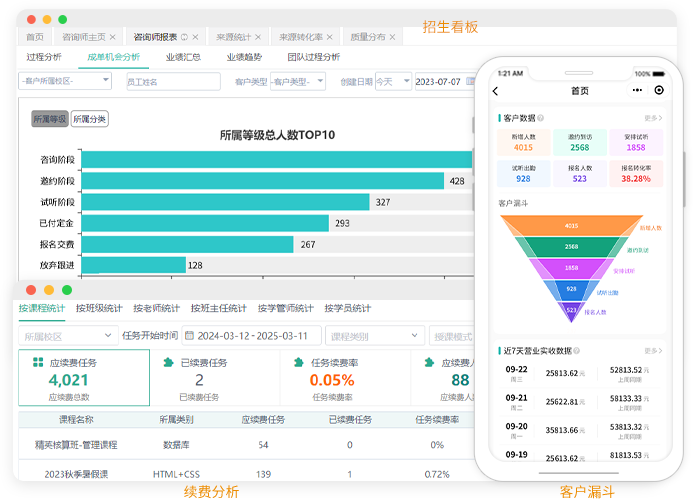Click the HTML+CSS category cell
This screenshot has width=693, height=499.
coord(176,474)
